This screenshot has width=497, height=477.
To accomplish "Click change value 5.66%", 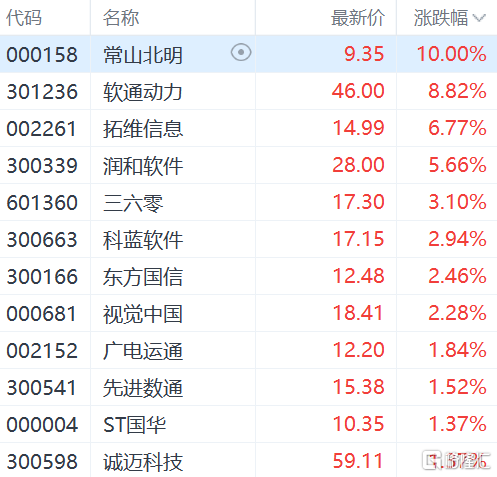I will tap(457, 165).
